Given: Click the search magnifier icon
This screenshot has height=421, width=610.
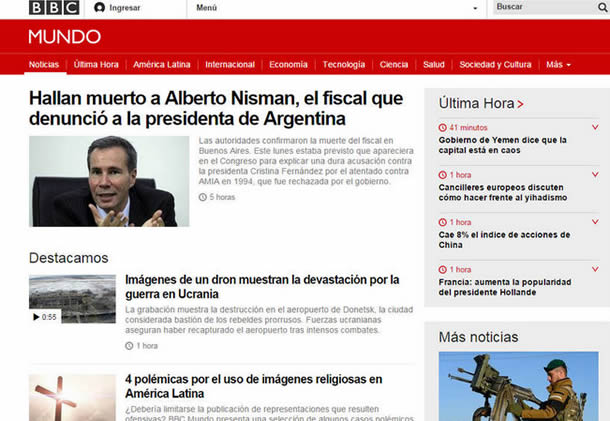Looking at the screenshot, I should (603, 7).
